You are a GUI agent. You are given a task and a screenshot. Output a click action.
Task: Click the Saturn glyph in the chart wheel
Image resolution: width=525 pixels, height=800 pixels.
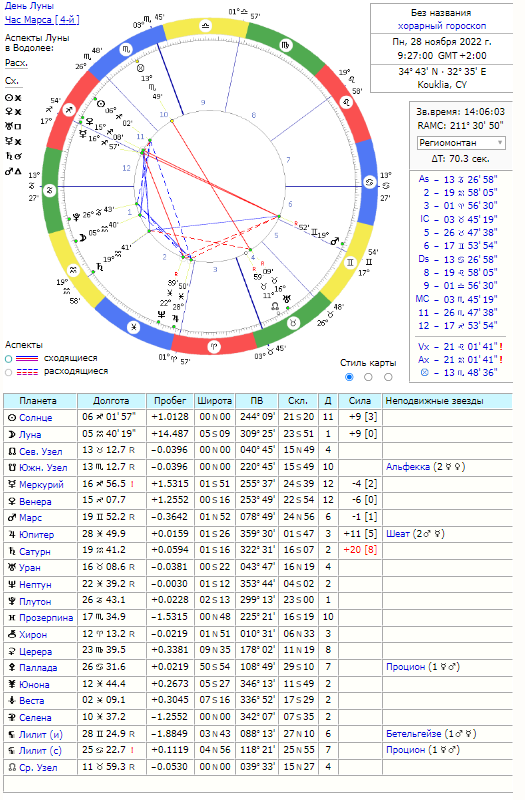point(98,265)
